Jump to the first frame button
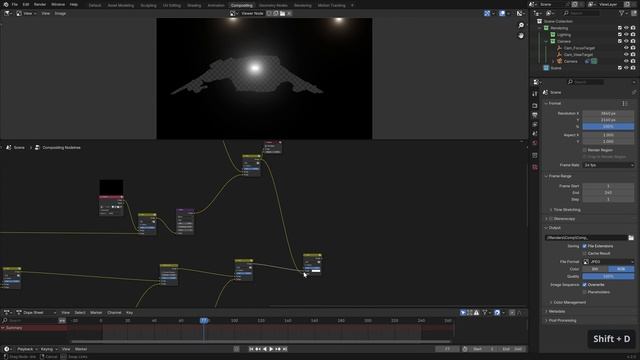640x360 pixels. pos(251,349)
